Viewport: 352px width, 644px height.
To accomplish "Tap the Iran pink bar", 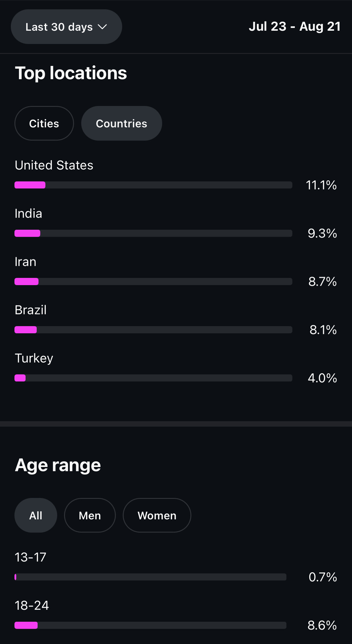I will click(x=26, y=282).
